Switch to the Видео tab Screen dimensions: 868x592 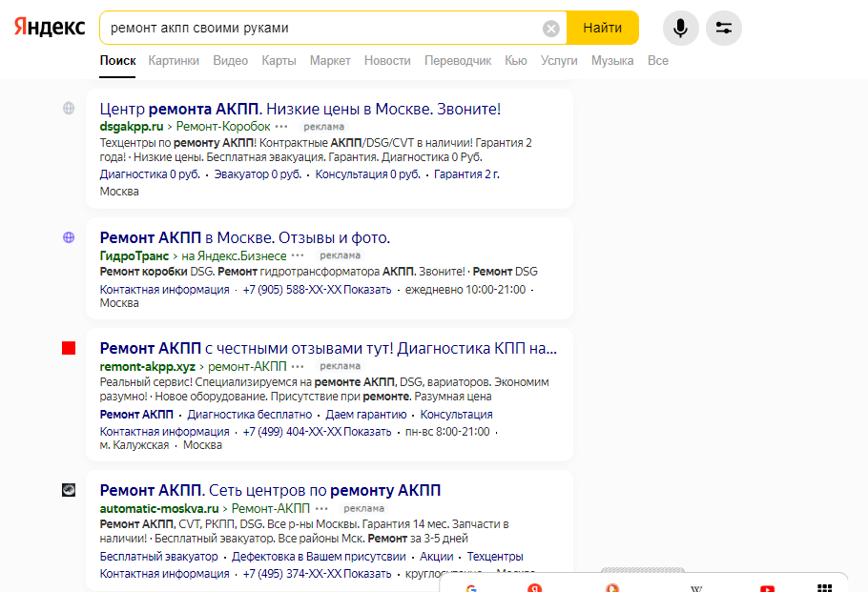[230, 61]
